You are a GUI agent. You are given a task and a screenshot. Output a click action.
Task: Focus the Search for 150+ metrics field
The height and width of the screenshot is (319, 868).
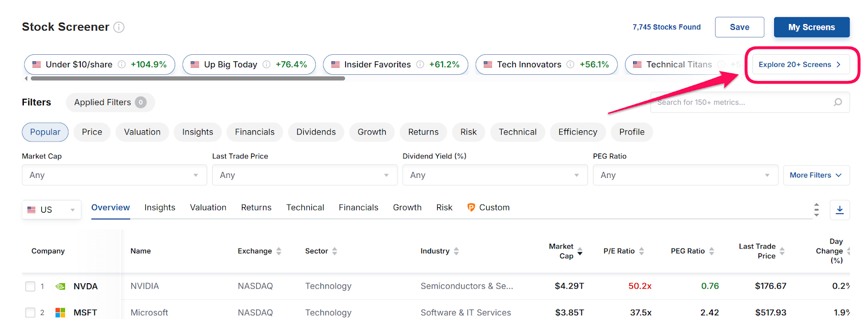743,102
